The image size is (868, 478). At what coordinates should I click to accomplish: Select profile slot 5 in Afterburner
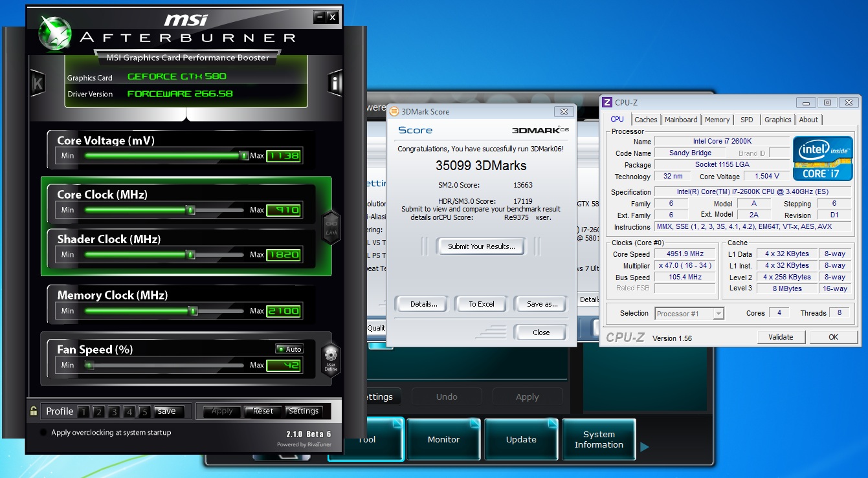[x=144, y=412]
